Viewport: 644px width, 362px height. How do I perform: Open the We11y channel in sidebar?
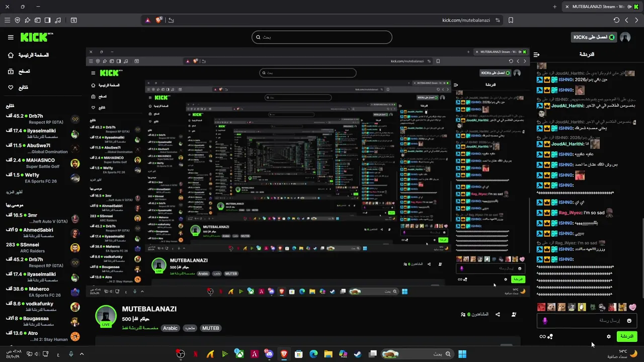[43, 177]
